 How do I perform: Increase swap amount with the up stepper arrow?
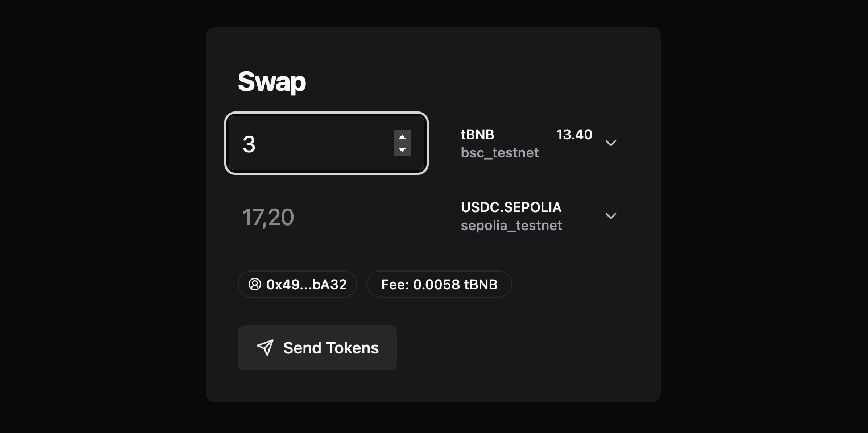click(402, 137)
